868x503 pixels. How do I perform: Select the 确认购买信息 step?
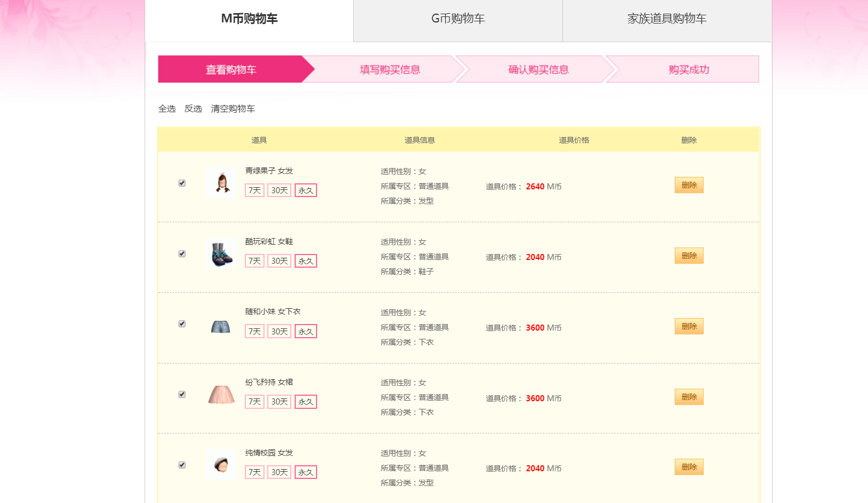538,70
